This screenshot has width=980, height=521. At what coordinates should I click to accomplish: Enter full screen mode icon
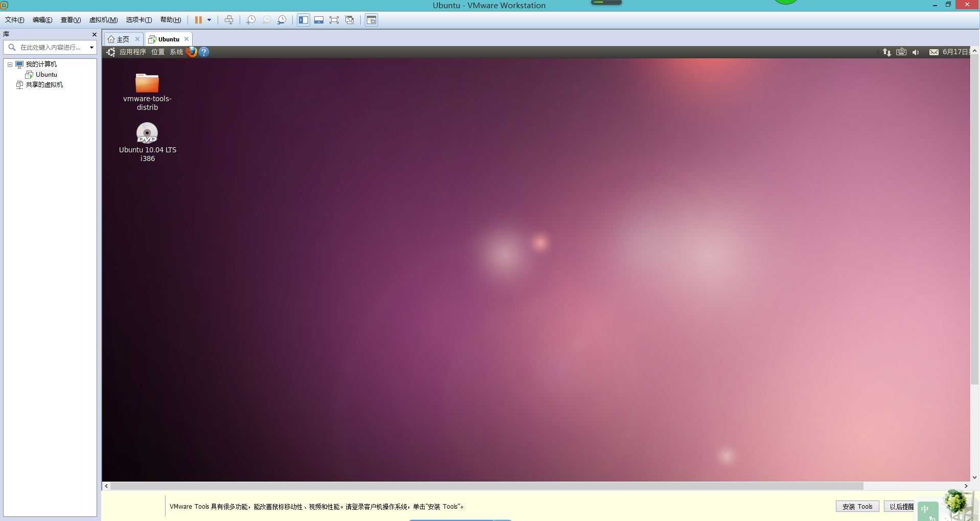click(334, 20)
